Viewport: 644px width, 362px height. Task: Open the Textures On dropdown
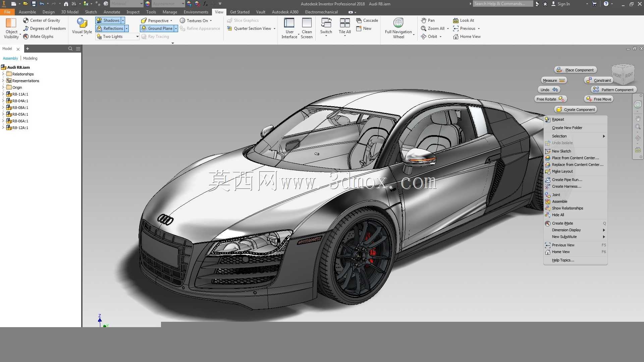(196, 20)
